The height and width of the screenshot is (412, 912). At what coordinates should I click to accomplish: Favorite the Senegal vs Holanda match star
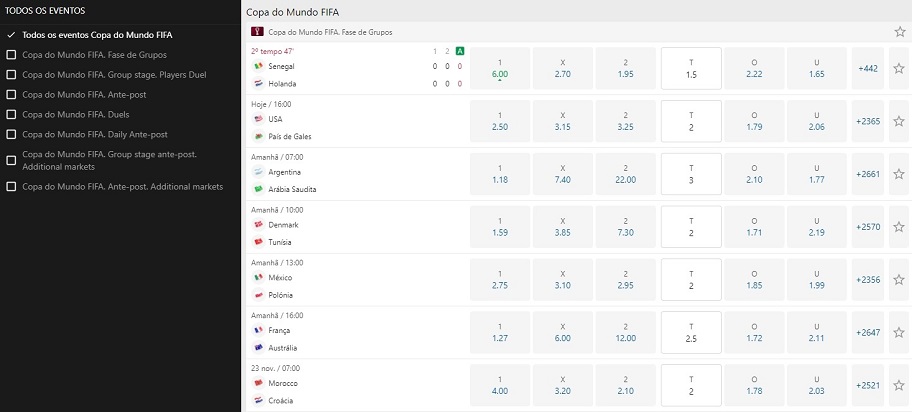click(x=899, y=69)
